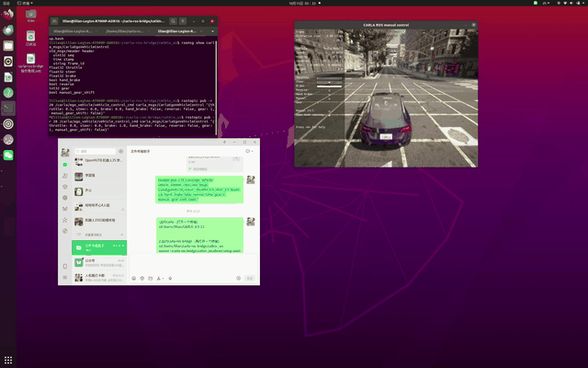The image size is (588, 368).
Task: Click the Reverse indicator in CARLA HUD
Action: point(330,90)
